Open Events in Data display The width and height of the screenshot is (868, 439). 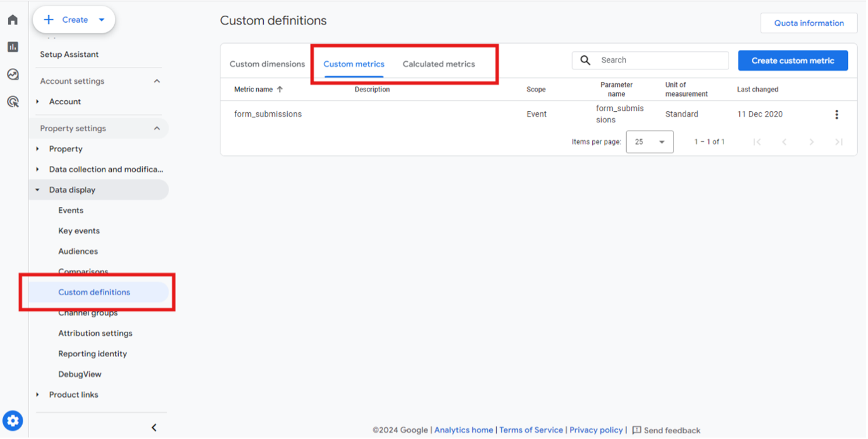click(x=71, y=211)
